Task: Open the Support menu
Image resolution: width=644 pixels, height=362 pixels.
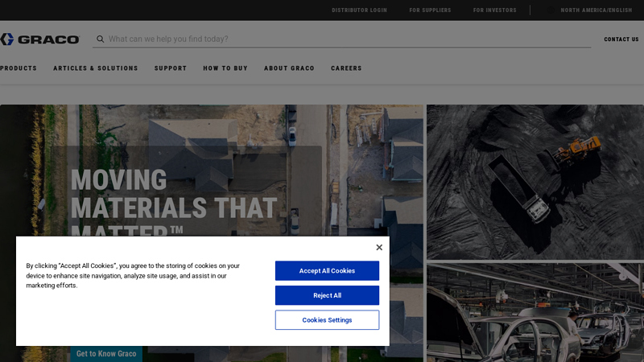Action: pos(171,68)
